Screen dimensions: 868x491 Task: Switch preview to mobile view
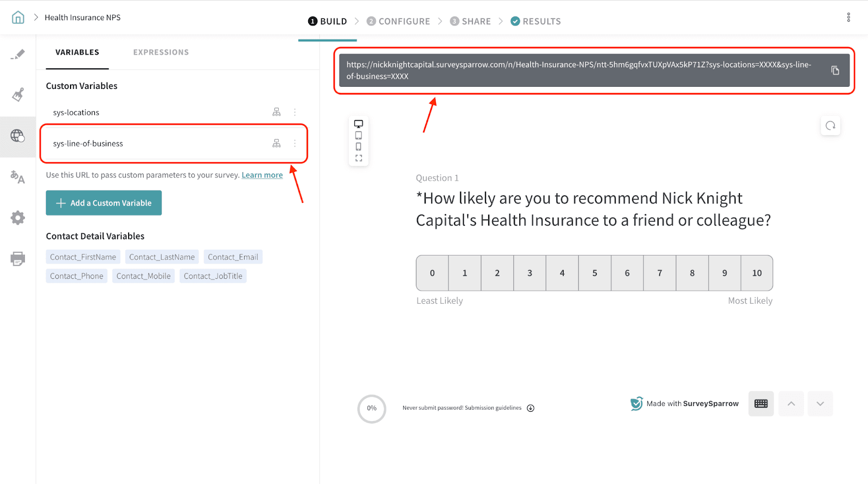pyautogui.click(x=359, y=147)
